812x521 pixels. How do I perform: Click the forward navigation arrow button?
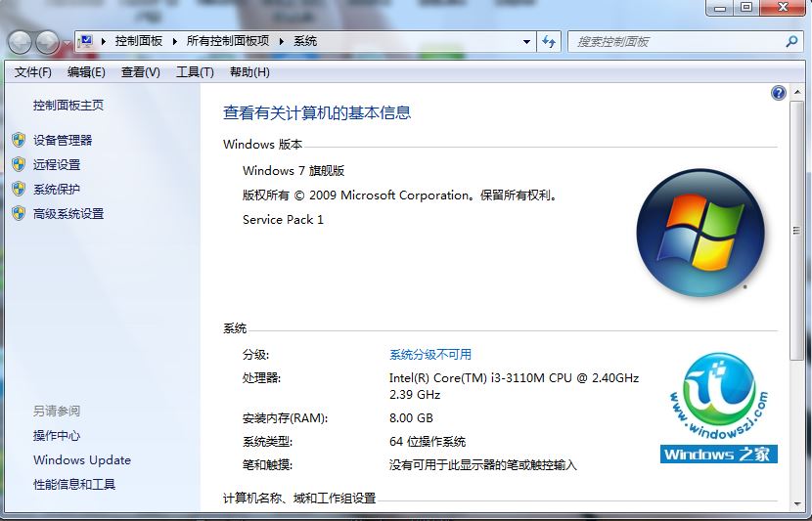tap(47, 42)
